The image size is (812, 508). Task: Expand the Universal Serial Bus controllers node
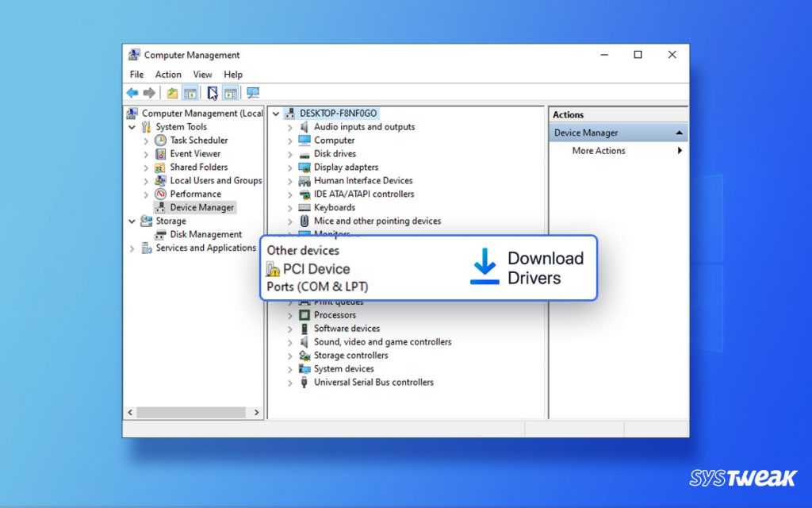(289, 382)
